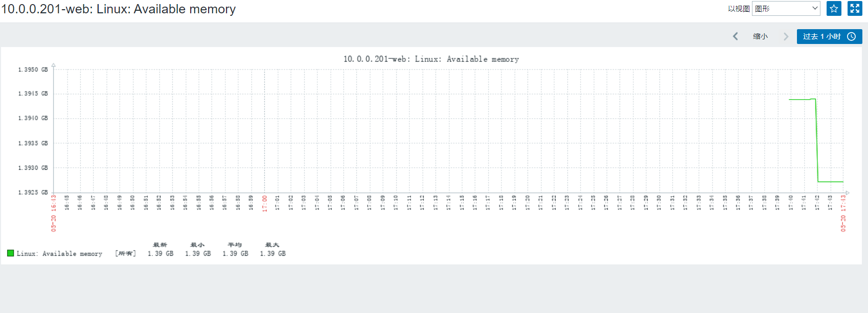Click the page title Available memory
Screen dimensions: 868x313
click(x=118, y=9)
